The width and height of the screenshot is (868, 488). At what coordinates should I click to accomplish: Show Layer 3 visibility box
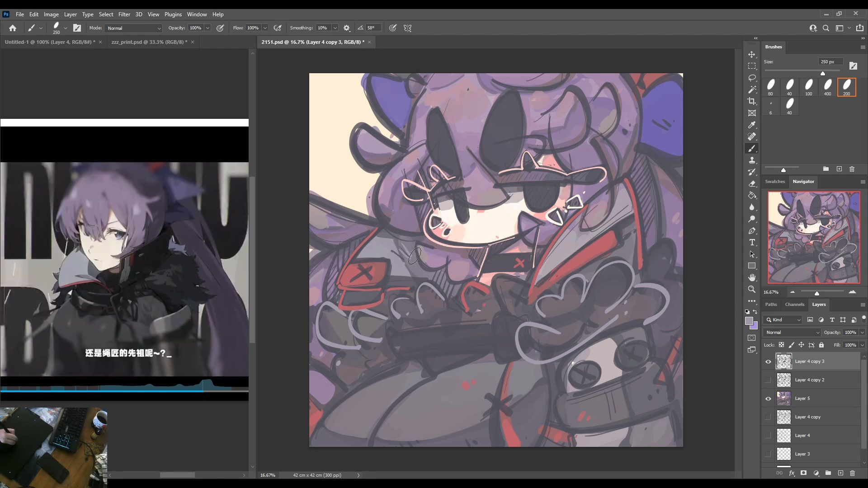[768, 454]
